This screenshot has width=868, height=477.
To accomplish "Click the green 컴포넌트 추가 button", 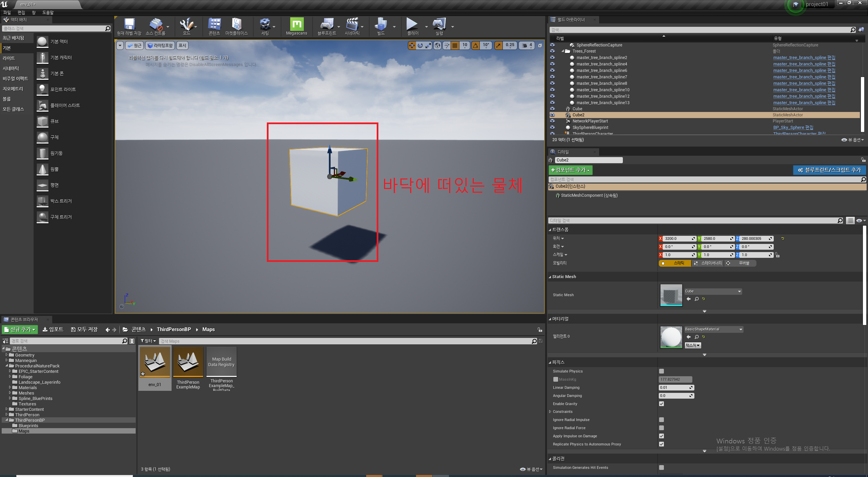I will coord(570,170).
